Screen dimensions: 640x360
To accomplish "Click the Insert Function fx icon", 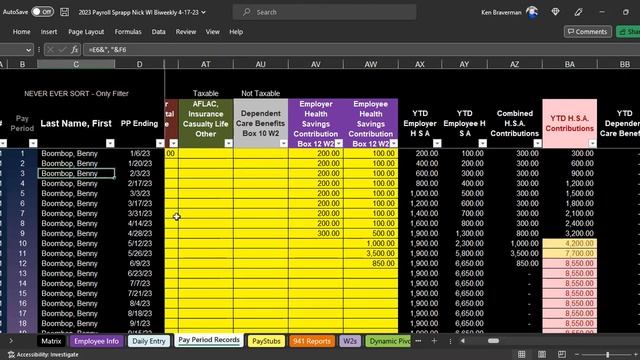I will [74, 50].
